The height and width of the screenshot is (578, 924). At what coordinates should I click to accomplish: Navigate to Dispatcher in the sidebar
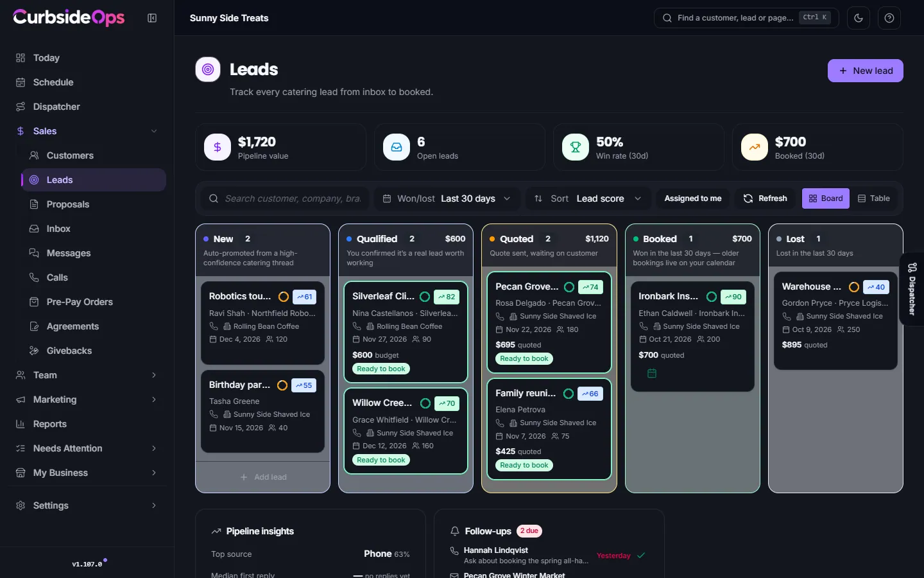click(87, 107)
